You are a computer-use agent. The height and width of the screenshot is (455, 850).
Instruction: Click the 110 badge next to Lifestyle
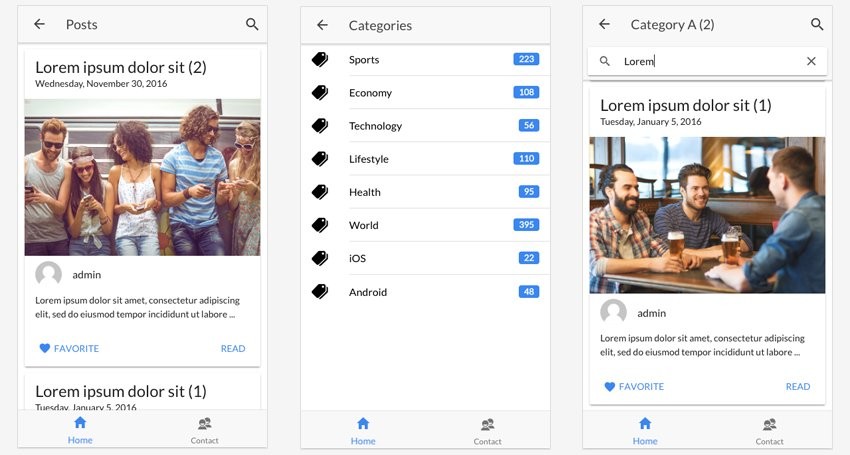click(x=526, y=158)
